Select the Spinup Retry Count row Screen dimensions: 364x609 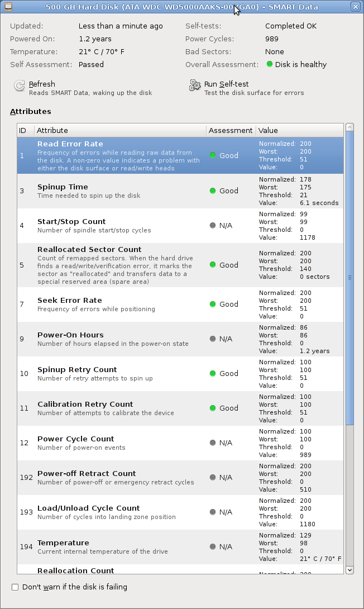[180, 374]
